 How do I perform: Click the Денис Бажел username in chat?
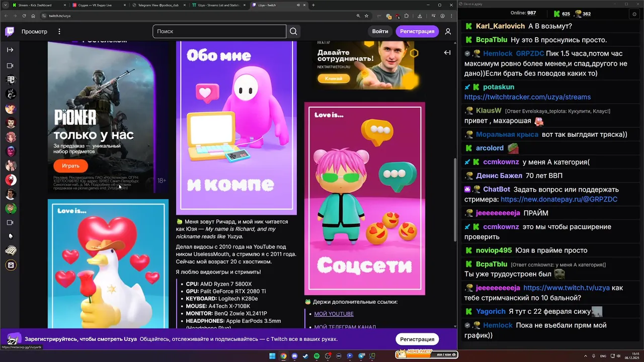499,176
